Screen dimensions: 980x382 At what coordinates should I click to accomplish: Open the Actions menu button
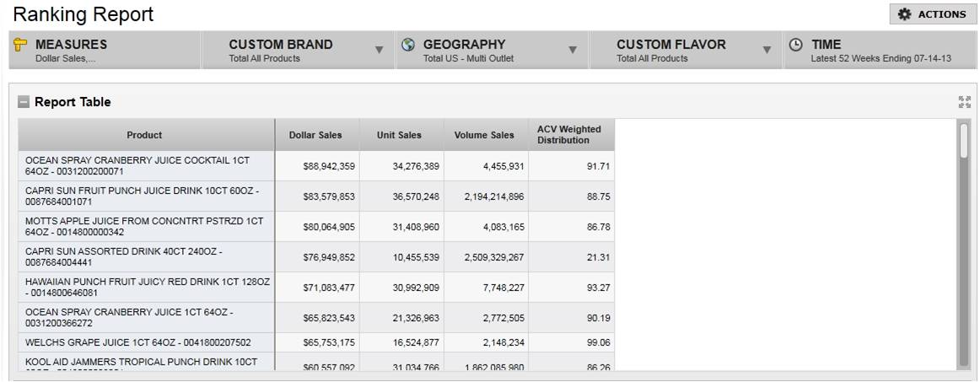point(932,14)
